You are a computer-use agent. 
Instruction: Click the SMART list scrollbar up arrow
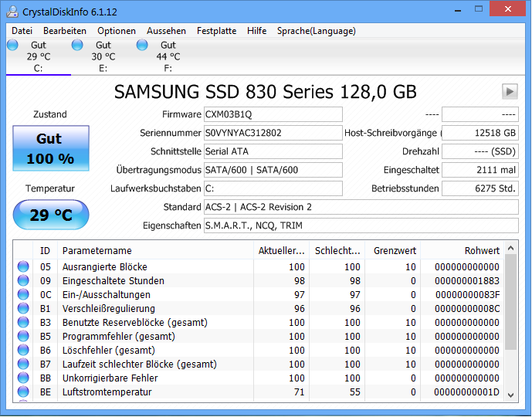510,249
